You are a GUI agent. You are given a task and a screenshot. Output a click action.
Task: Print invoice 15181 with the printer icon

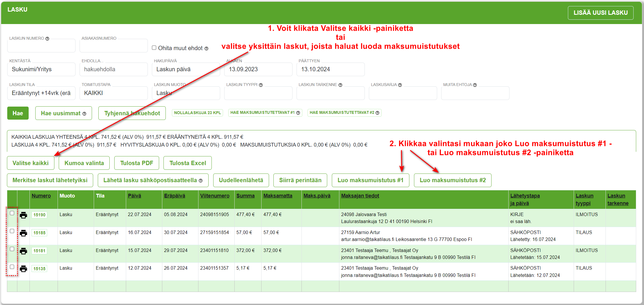(23, 251)
